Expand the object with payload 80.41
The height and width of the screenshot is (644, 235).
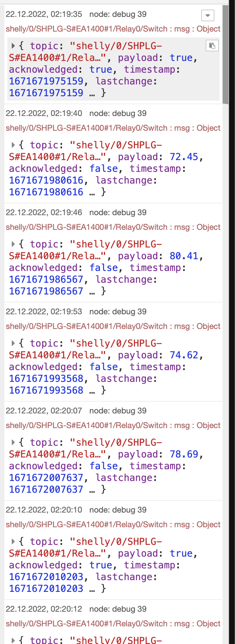(x=13, y=244)
